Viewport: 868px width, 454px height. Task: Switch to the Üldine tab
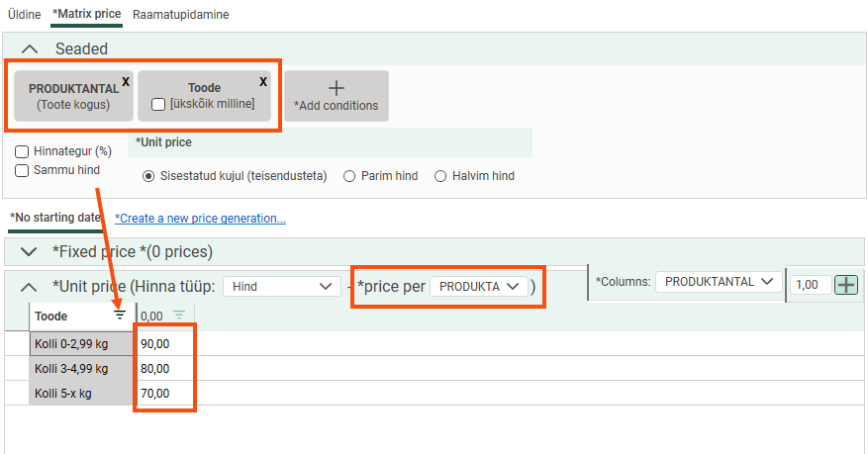pyautogui.click(x=24, y=15)
